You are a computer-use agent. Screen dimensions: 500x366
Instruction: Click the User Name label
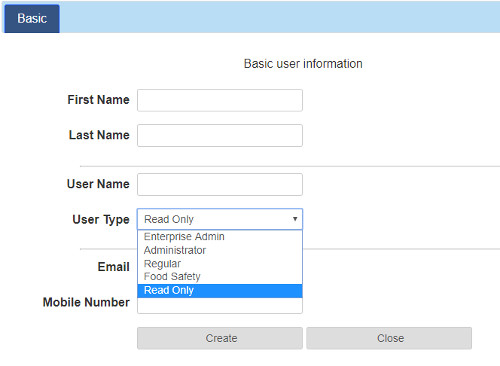tap(98, 184)
